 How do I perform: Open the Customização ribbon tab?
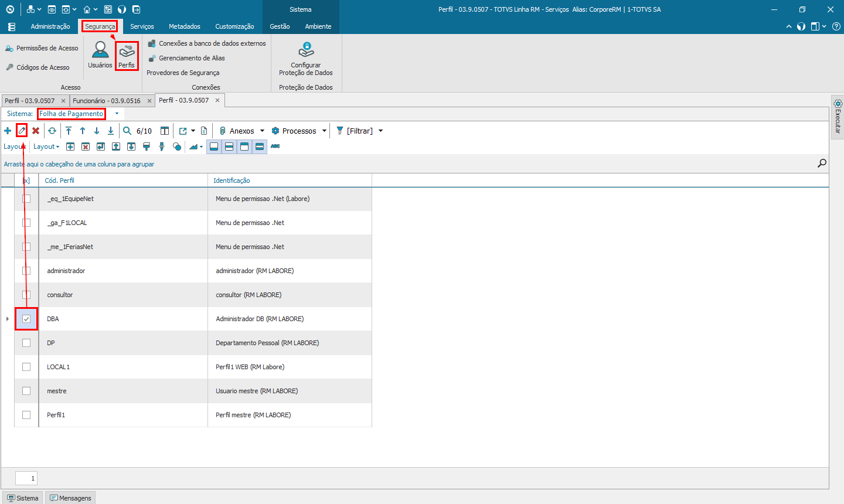(x=234, y=26)
